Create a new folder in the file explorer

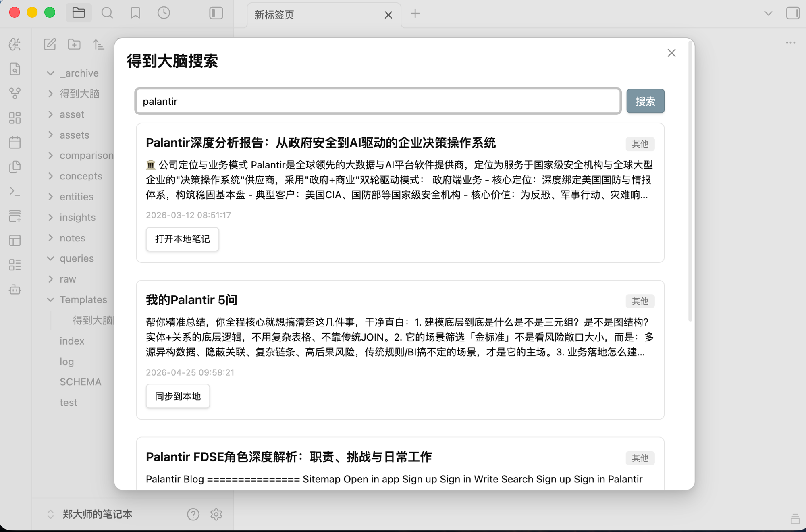pyautogui.click(x=74, y=44)
